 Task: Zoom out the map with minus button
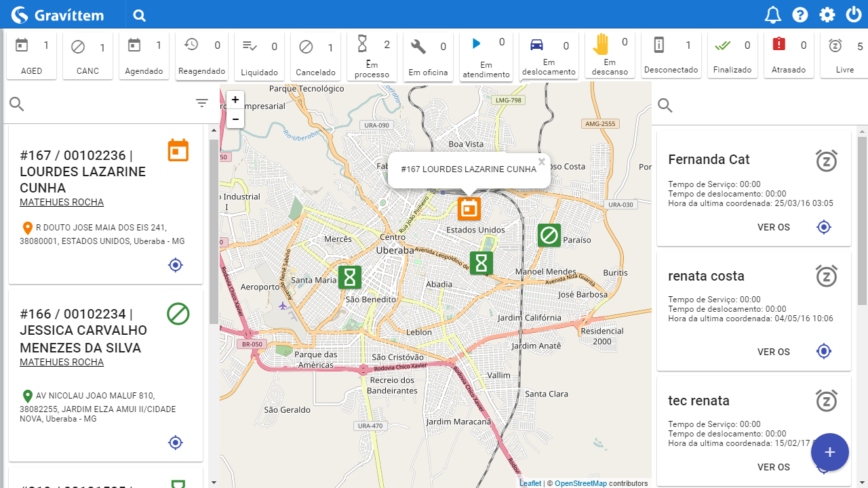tap(235, 119)
